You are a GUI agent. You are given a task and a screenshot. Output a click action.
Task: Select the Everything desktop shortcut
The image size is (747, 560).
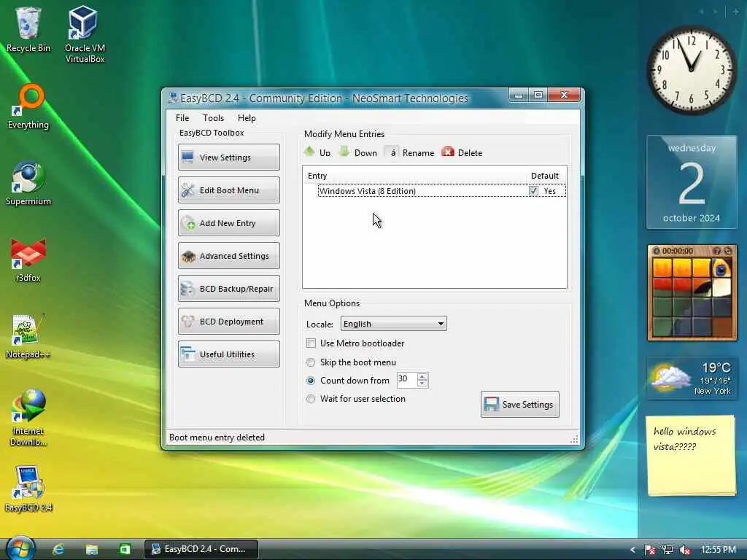pyautogui.click(x=28, y=106)
